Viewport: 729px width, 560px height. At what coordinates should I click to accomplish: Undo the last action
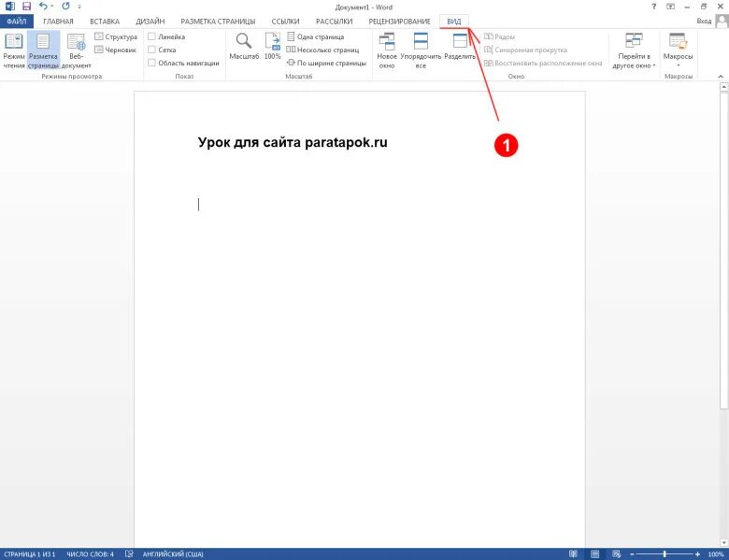(x=43, y=7)
